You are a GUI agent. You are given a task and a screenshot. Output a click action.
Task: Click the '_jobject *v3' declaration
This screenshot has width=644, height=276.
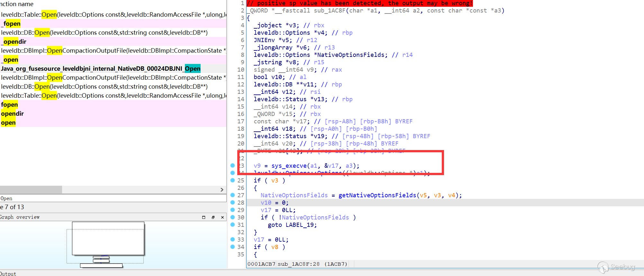click(276, 25)
